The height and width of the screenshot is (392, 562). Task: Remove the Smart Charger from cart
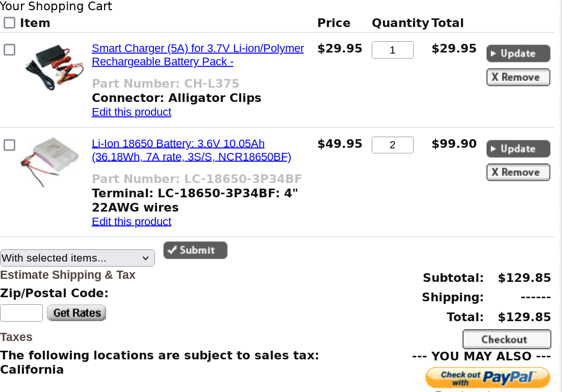[x=518, y=77]
